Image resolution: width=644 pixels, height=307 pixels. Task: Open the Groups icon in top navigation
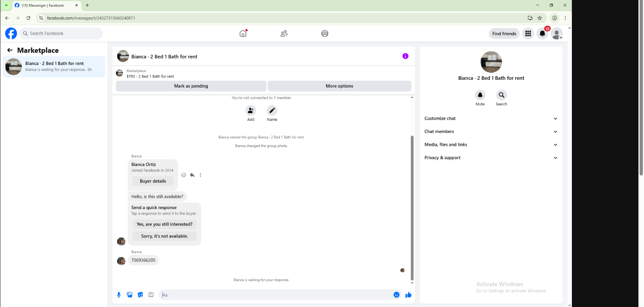325,34
